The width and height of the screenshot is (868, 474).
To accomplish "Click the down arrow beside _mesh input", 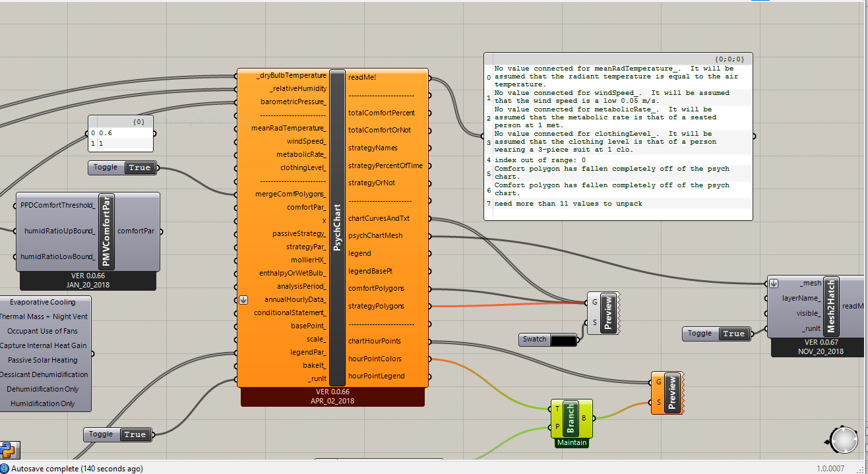I will pos(774,283).
